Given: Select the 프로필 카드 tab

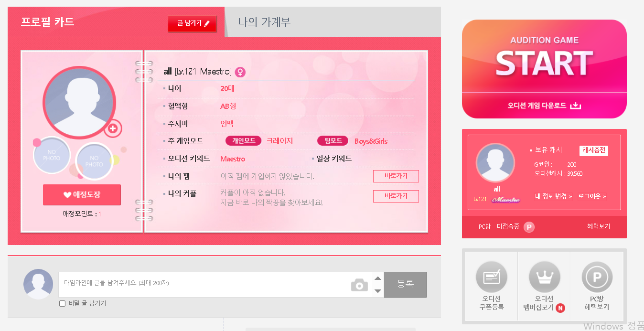Looking at the screenshot, I should pos(47,22).
